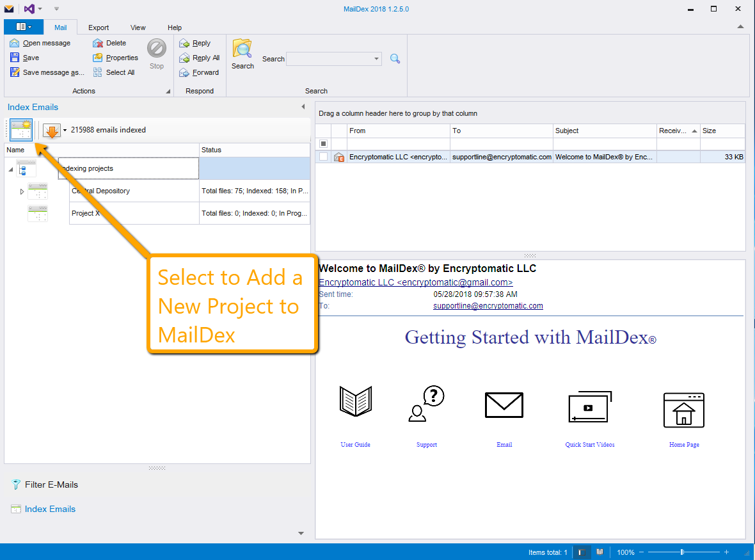The width and height of the screenshot is (755, 560).
Task: Switch to the View tab
Action: coord(138,28)
